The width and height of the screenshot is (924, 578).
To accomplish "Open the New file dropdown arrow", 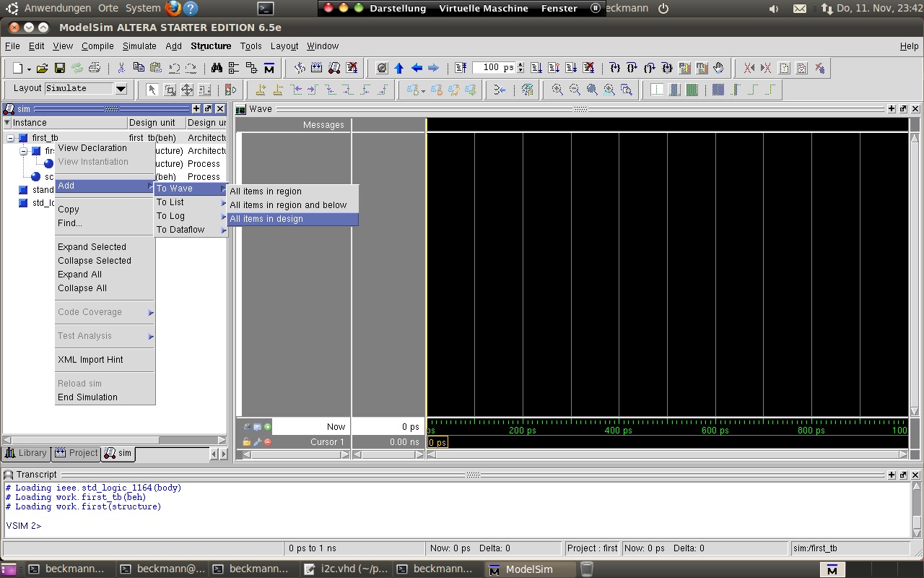I will [29, 69].
